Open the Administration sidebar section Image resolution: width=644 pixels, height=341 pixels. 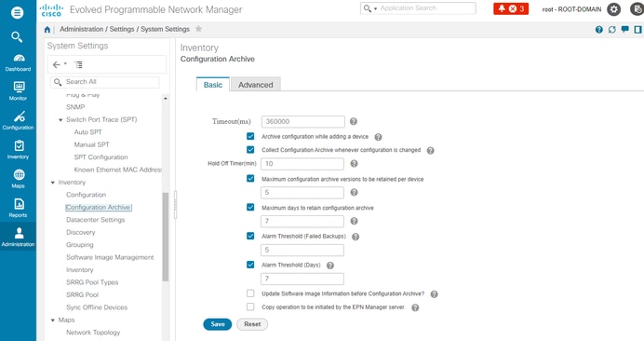[18, 237]
